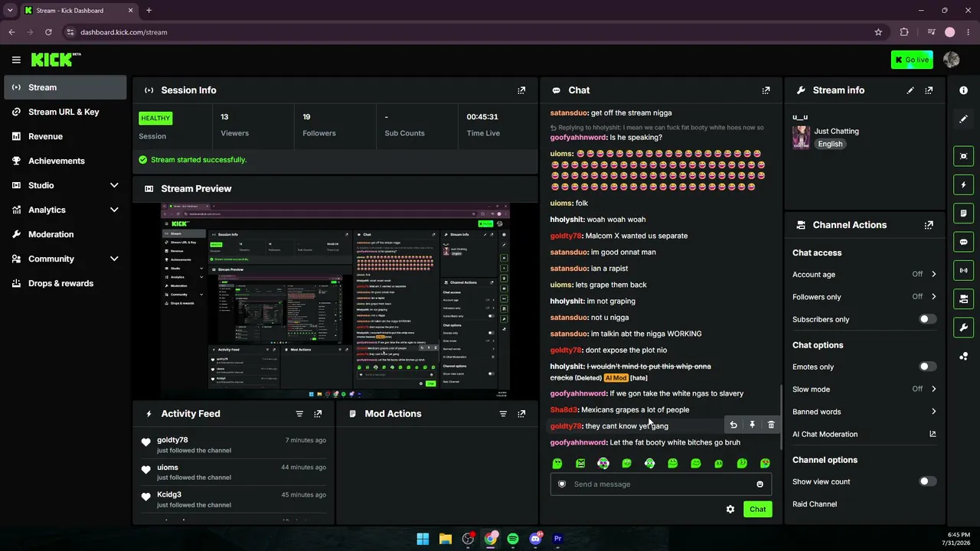Click goldty78 in the Activity Feed
This screenshot has width=980, height=551.
[x=172, y=440]
